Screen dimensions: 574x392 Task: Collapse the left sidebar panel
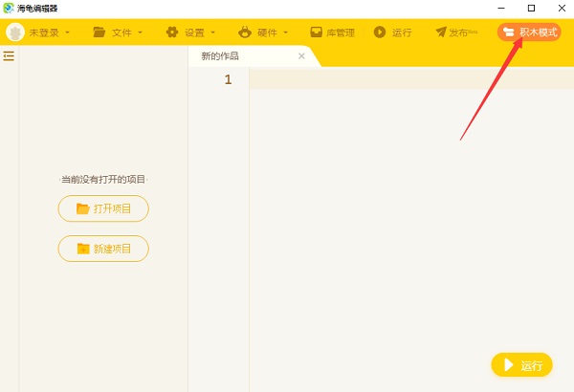tap(9, 56)
